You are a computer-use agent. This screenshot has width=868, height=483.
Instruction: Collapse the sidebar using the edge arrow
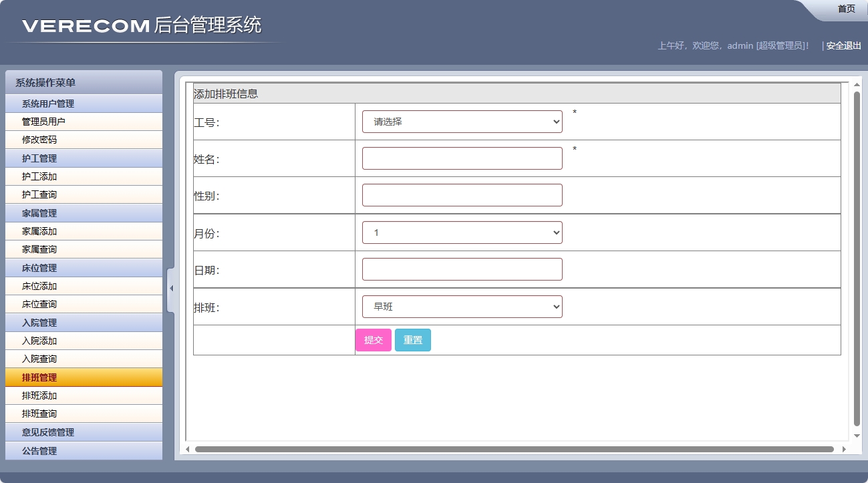tap(171, 289)
